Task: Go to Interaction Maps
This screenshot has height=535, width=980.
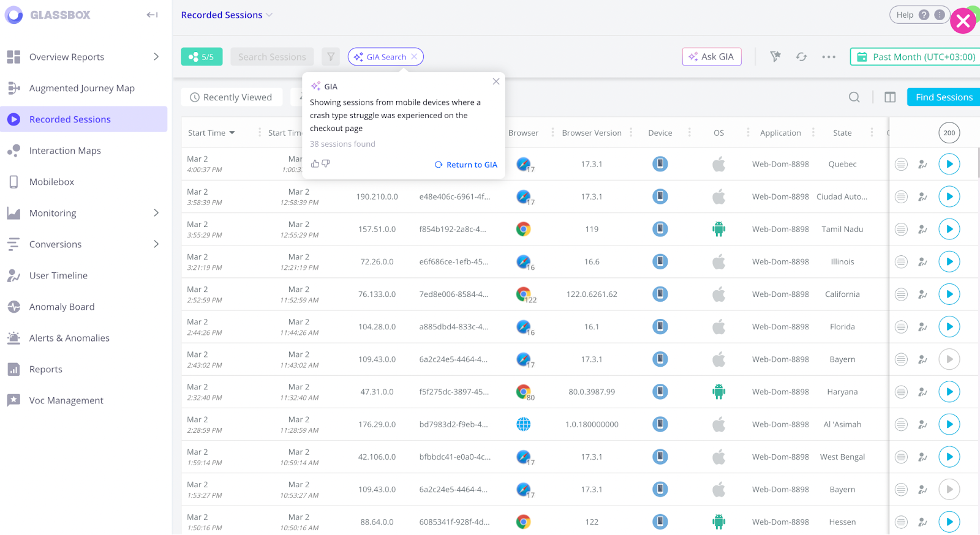Action: click(65, 151)
